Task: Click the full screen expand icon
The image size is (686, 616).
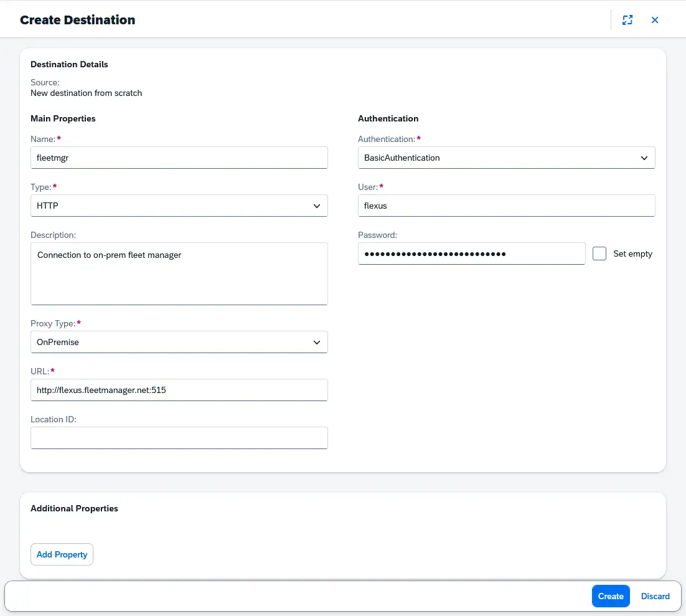Action: 627,20
